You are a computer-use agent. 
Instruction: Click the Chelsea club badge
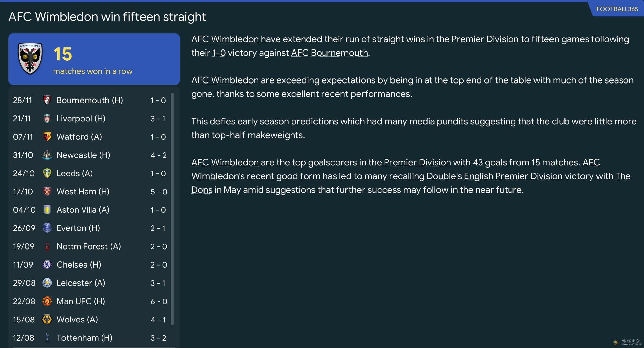[47, 265]
